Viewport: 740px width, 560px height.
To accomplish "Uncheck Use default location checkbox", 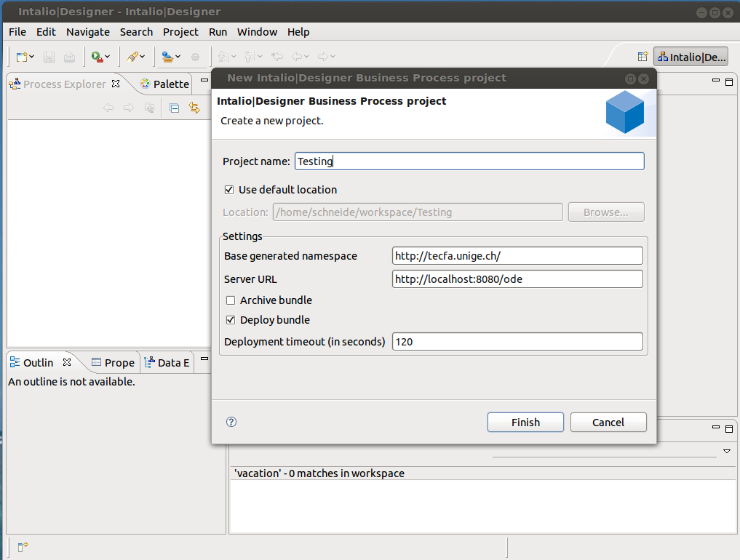I will click(230, 190).
